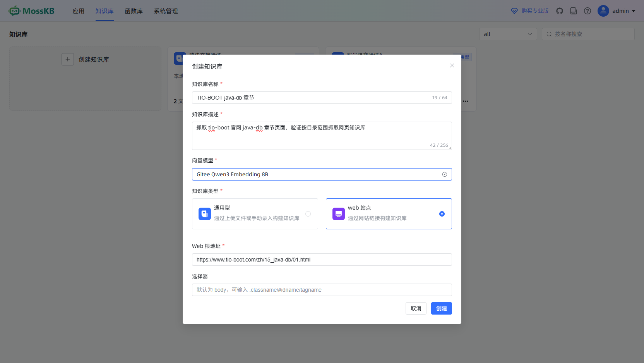Click the 创建 button
This screenshot has height=363, width=644.
442,308
